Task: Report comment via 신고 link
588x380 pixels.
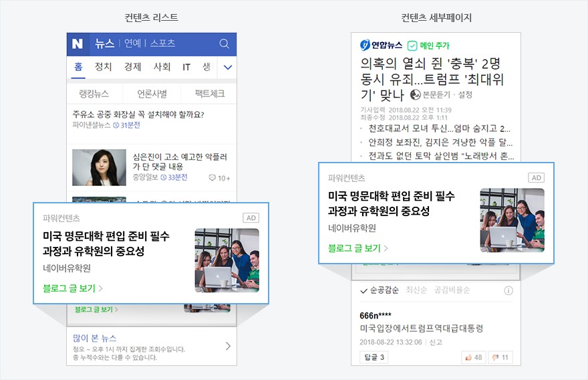Action: (436, 342)
